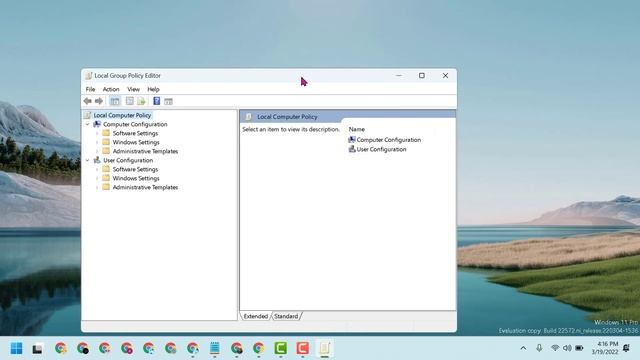Select Local Computer Policy root in the tree
The width and height of the screenshot is (640, 360).
(122, 115)
